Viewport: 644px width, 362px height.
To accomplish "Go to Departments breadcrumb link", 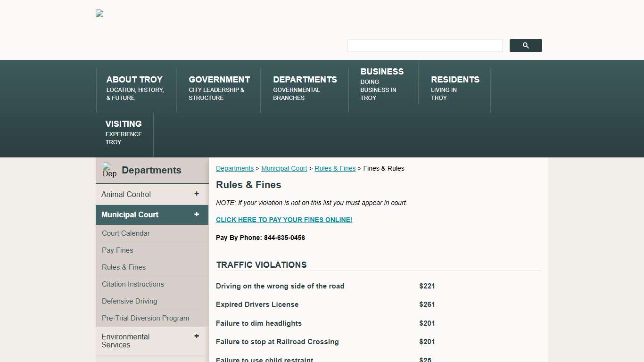I will [x=235, y=168].
